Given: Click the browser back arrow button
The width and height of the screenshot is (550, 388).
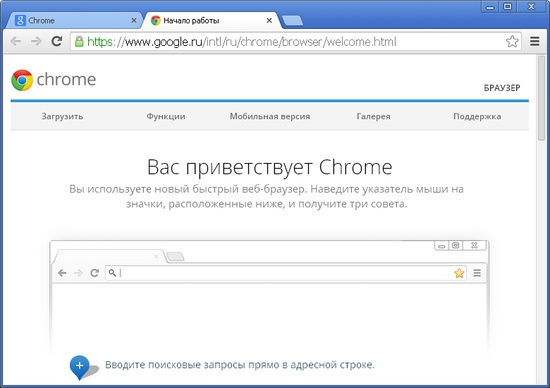Looking at the screenshot, I should point(16,41).
